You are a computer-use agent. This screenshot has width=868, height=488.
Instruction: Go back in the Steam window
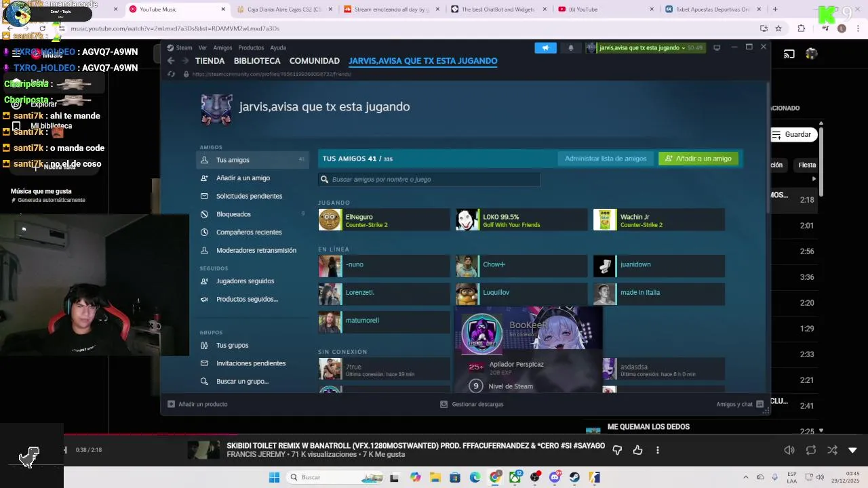171,61
